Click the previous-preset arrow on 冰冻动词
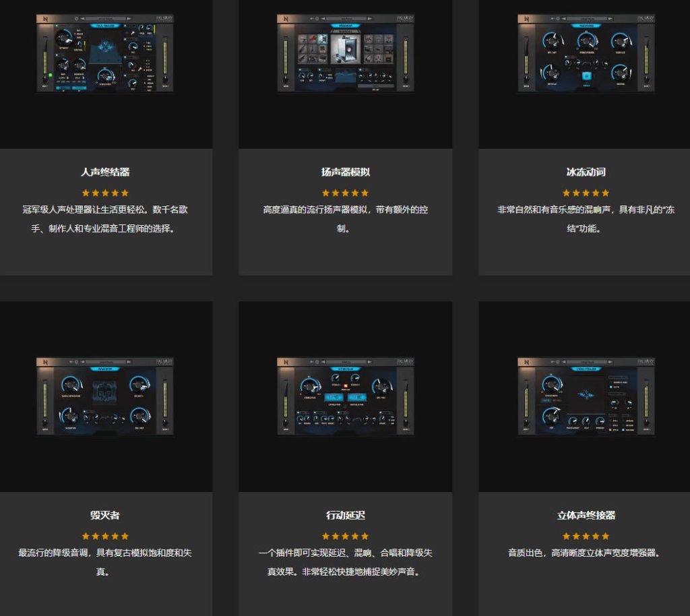 tap(564, 18)
